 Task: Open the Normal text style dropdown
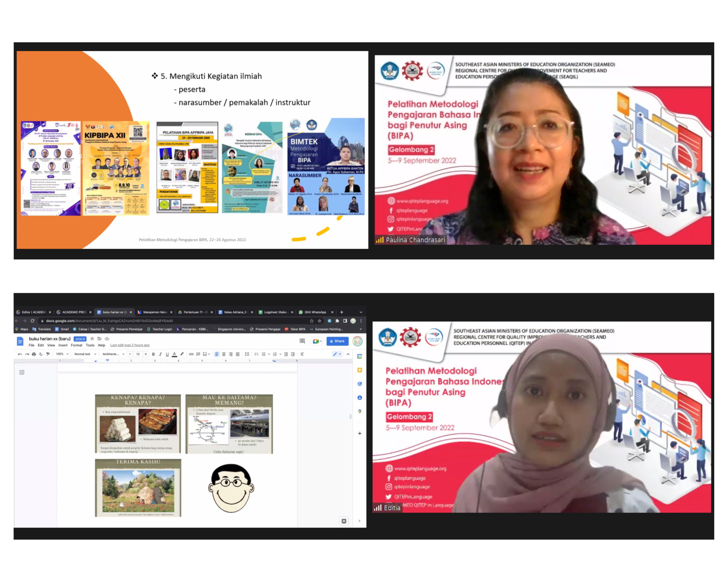click(x=85, y=354)
